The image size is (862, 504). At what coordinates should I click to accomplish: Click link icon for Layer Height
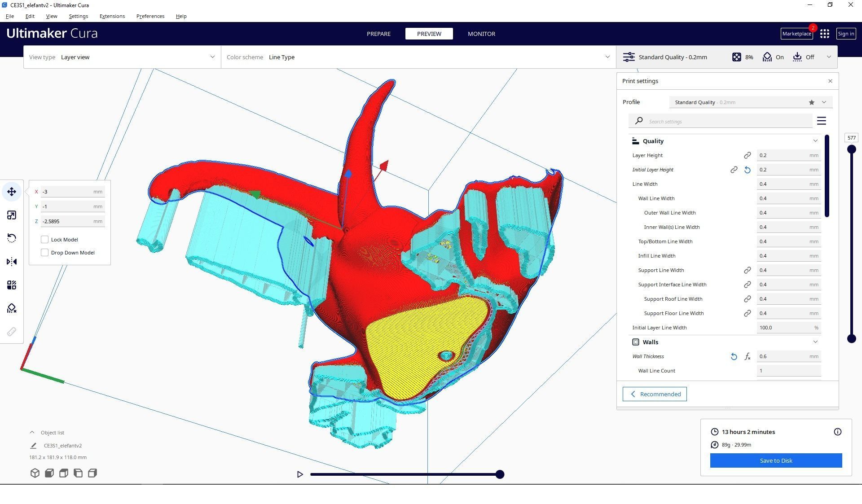pyautogui.click(x=747, y=155)
